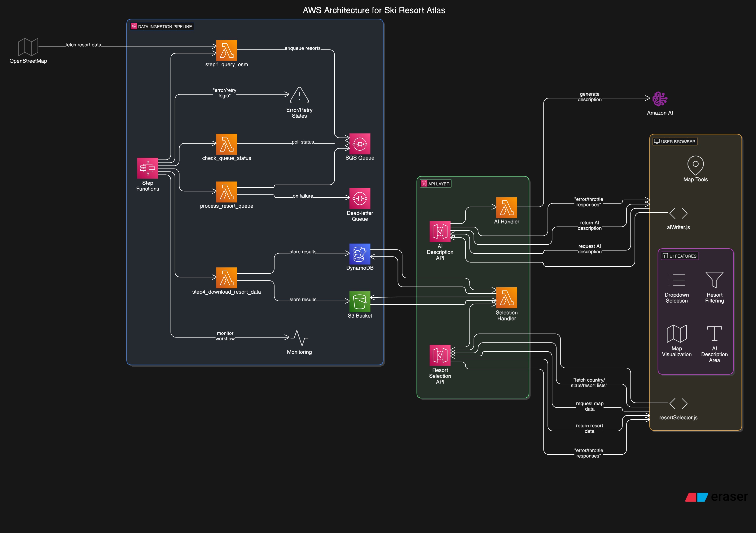
Task: Click the Error/Retry States warning triangle
Action: [x=299, y=96]
